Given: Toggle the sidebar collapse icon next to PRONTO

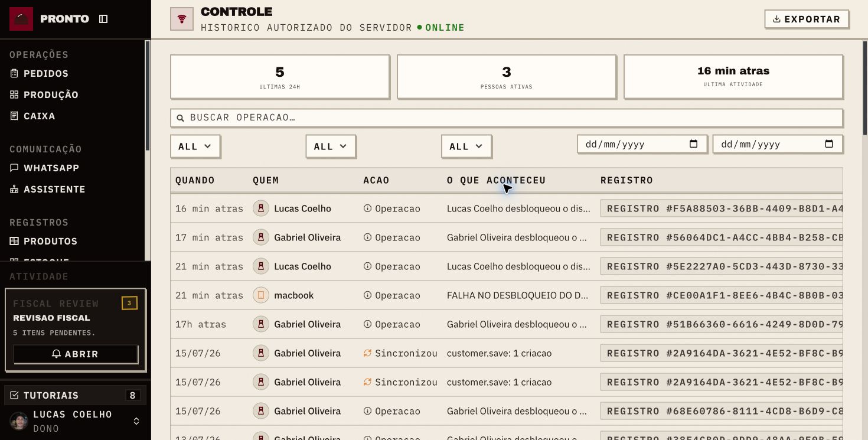Looking at the screenshot, I should [103, 19].
